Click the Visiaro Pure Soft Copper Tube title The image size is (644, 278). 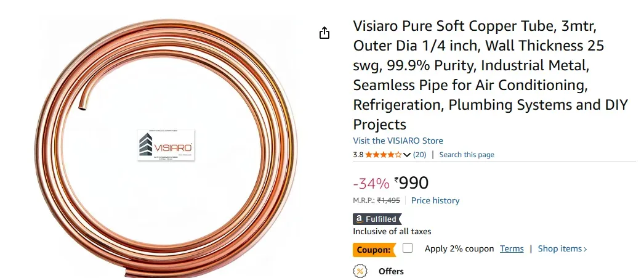pos(490,75)
